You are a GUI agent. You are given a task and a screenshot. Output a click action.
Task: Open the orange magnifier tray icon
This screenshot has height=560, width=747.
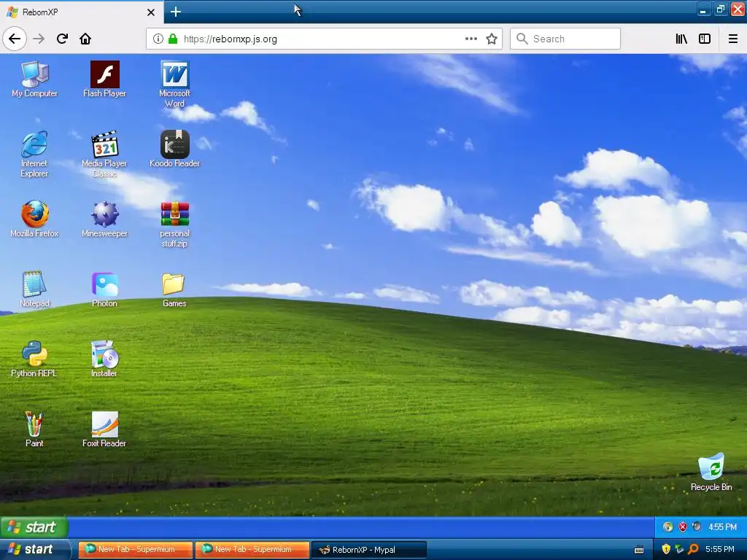pos(693,549)
